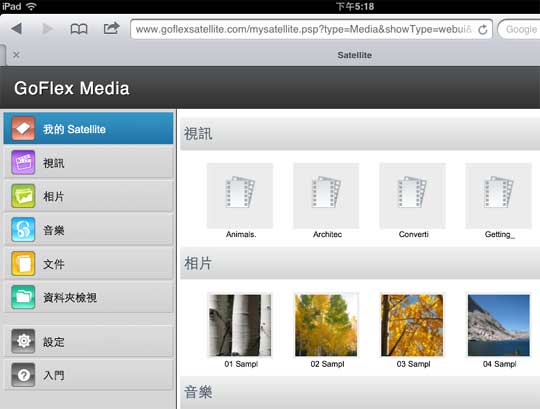Click the question mark help icon
Viewport: 540px width, 409px height.
[23, 375]
